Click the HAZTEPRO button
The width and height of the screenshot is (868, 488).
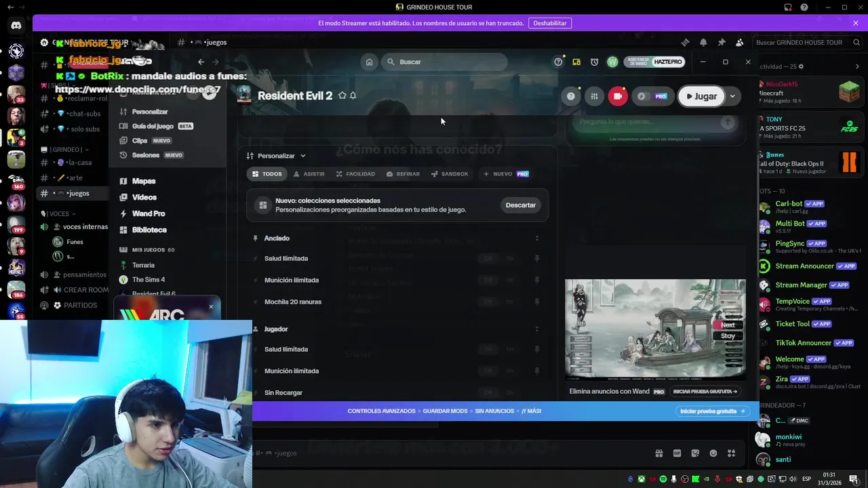[x=668, y=62]
